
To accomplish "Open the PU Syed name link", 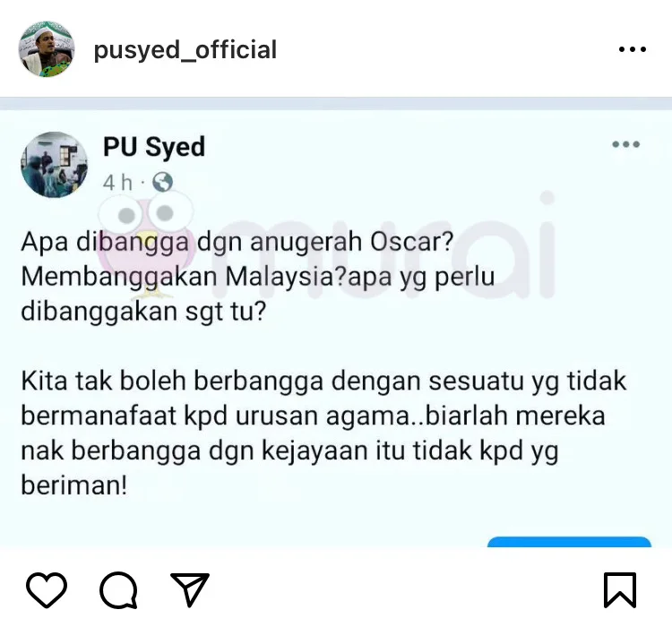I will (154, 147).
